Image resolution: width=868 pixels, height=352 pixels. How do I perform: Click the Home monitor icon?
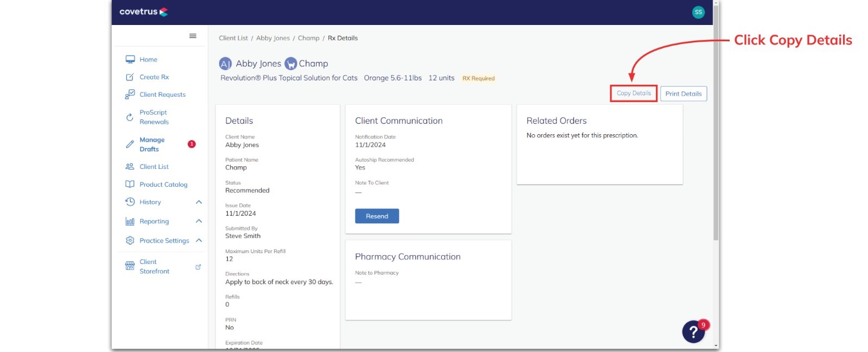coord(130,59)
